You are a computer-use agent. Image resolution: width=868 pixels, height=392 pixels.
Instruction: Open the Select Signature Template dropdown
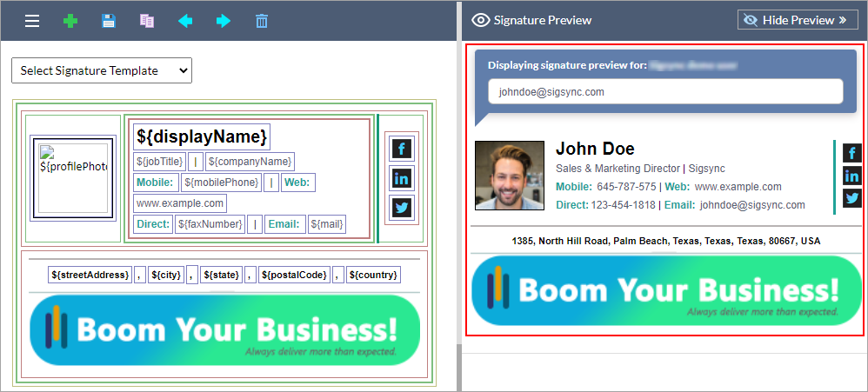pos(102,70)
